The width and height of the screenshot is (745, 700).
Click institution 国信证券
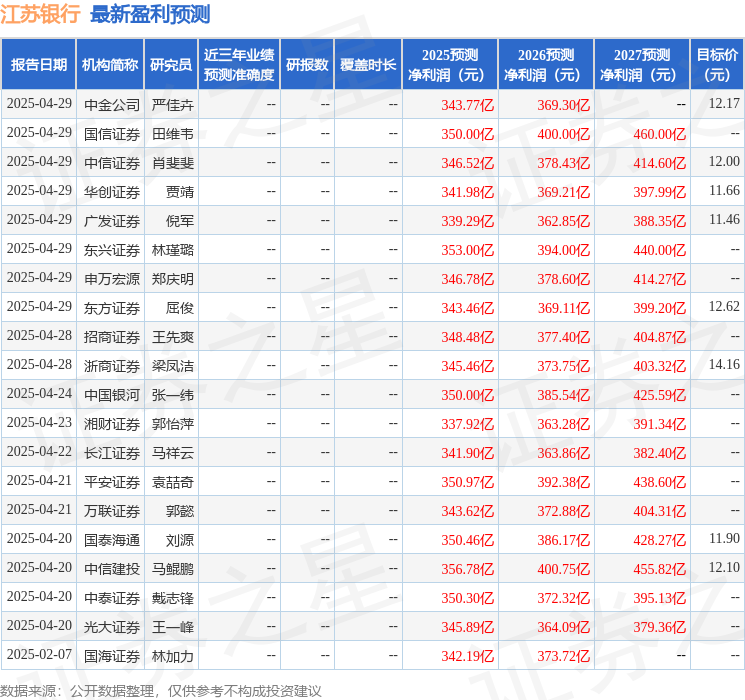(x=112, y=134)
